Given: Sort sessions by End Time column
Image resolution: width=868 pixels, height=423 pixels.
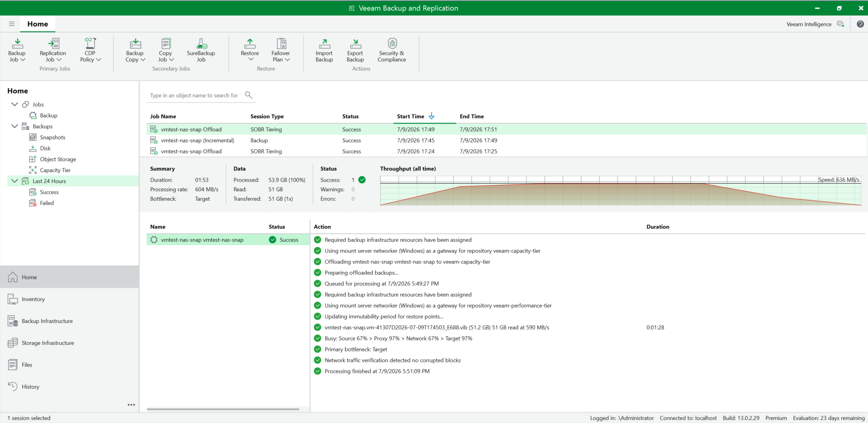Looking at the screenshot, I should coord(472,116).
